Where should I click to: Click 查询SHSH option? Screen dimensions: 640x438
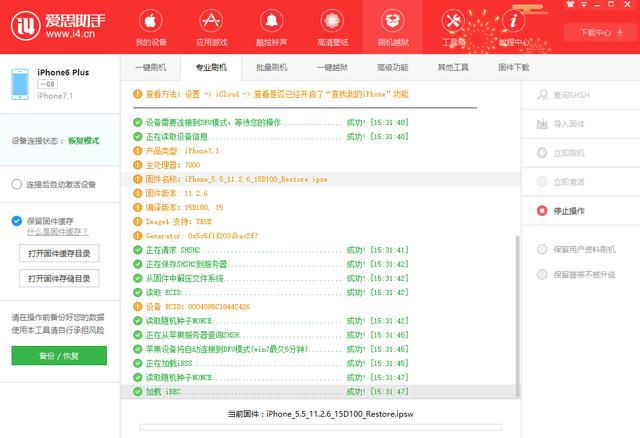(580, 95)
